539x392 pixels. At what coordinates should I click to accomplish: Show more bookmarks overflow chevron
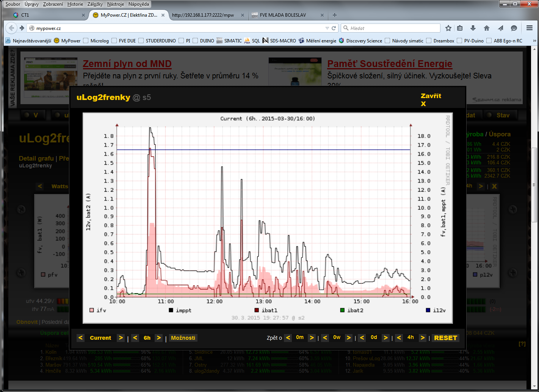click(534, 41)
